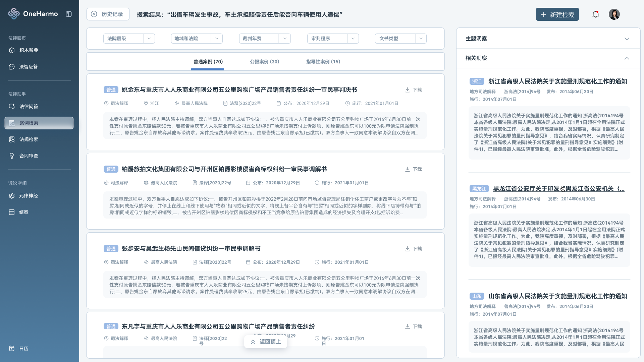
Task: Open notifications bell icon
Action: (x=596, y=14)
